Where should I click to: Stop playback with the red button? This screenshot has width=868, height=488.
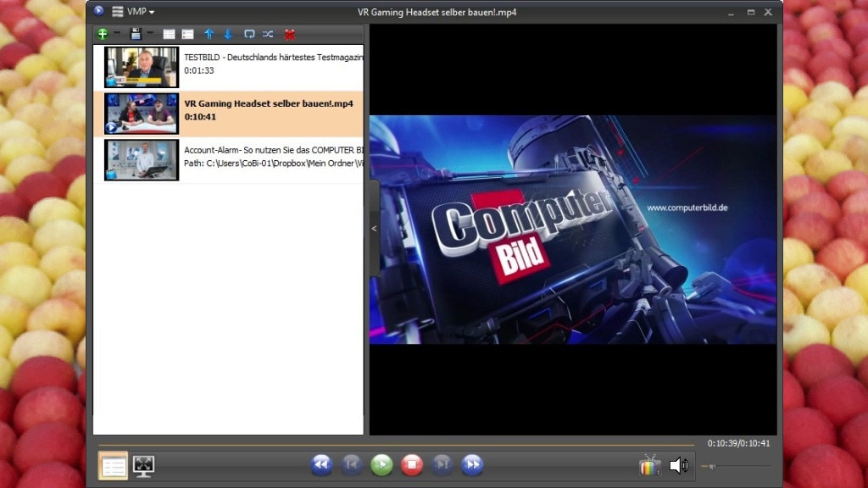(x=412, y=465)
